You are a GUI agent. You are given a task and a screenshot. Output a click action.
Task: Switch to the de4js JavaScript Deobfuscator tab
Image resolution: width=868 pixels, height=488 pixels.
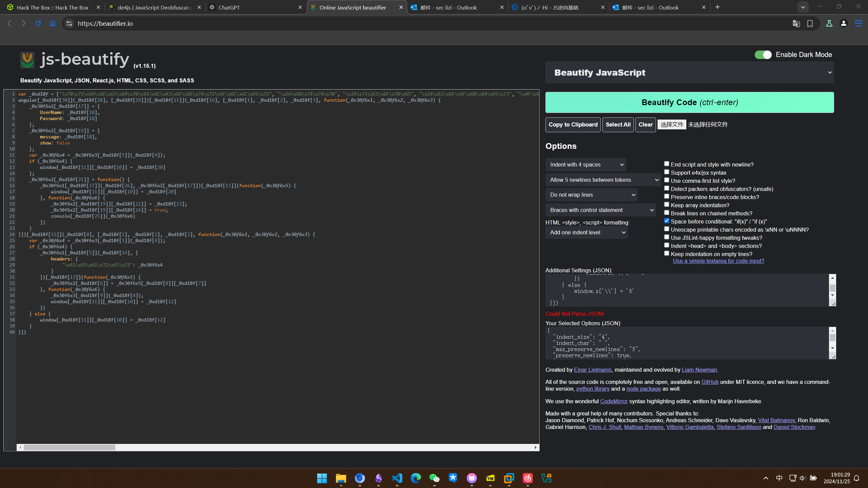(154, 7)
